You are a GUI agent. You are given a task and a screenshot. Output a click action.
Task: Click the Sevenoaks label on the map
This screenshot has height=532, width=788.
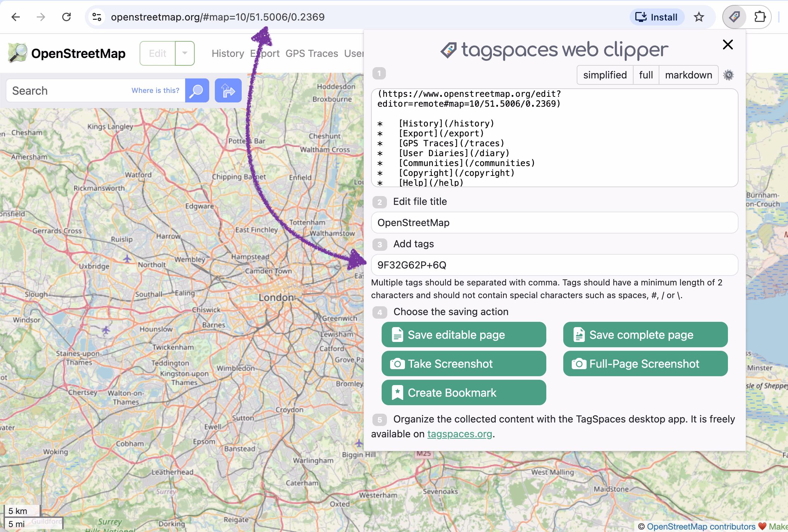pyautogui.click(x=440, y=491)
